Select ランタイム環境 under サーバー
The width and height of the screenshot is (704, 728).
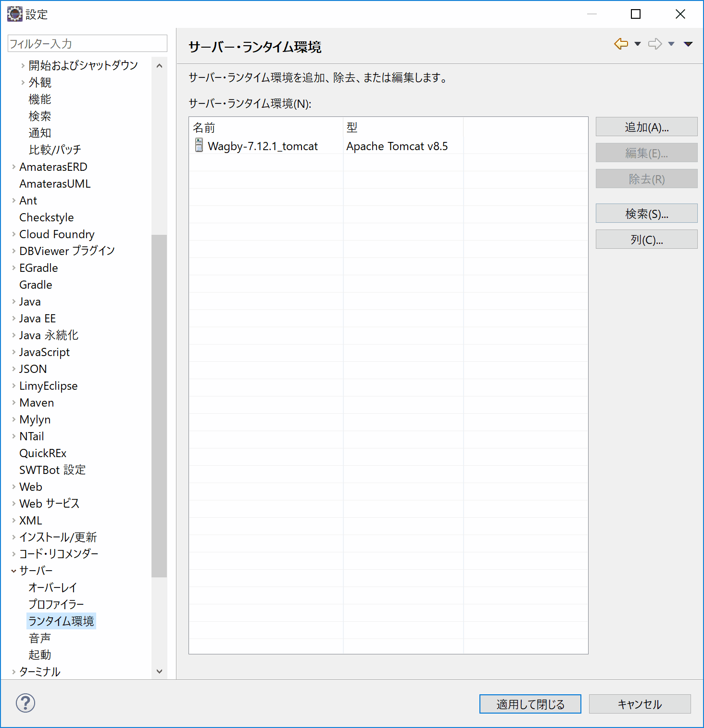coord(61,621)
